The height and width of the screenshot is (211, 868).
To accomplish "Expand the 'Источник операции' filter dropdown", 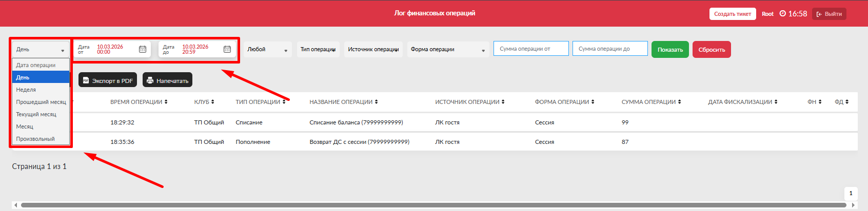I will (373, 50).
